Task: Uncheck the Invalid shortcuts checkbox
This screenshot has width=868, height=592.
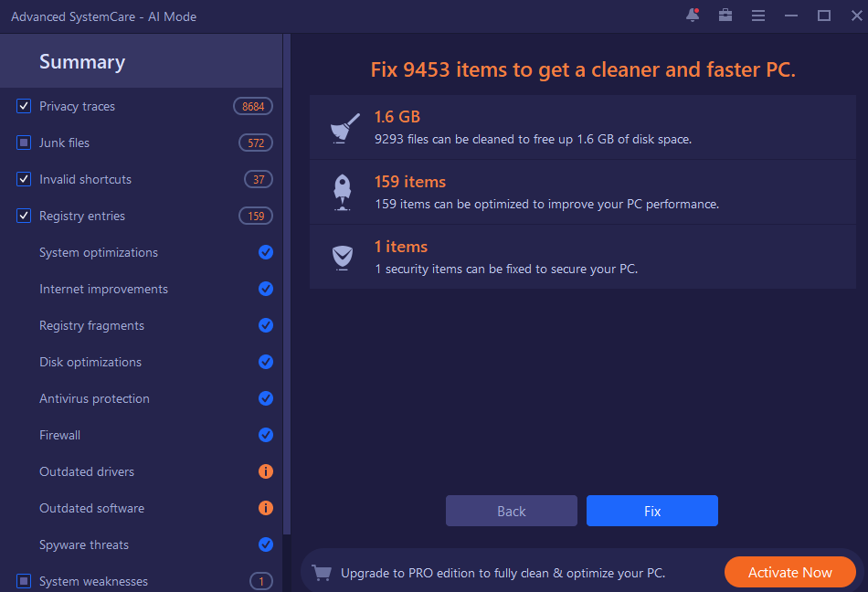Action: coord(24,179)
